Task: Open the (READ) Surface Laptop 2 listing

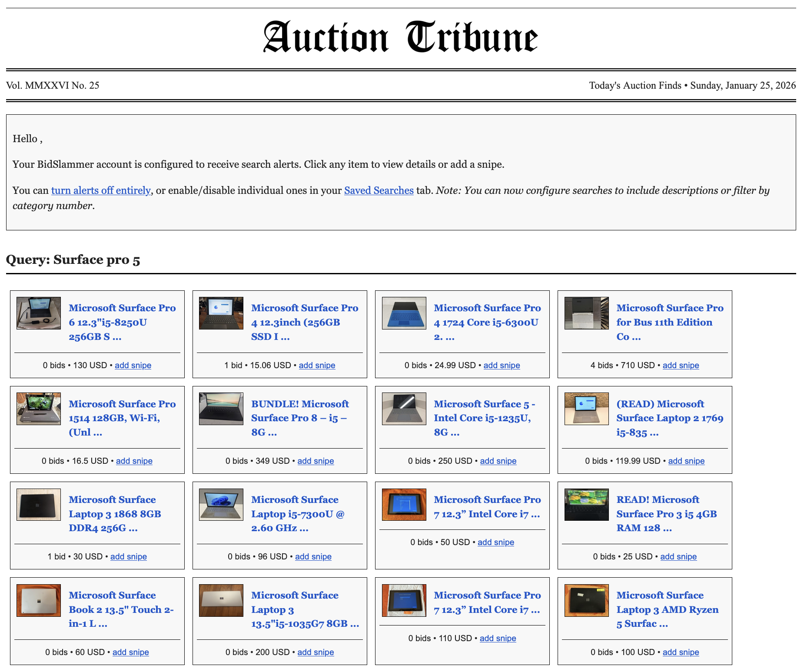Action: 670,418
